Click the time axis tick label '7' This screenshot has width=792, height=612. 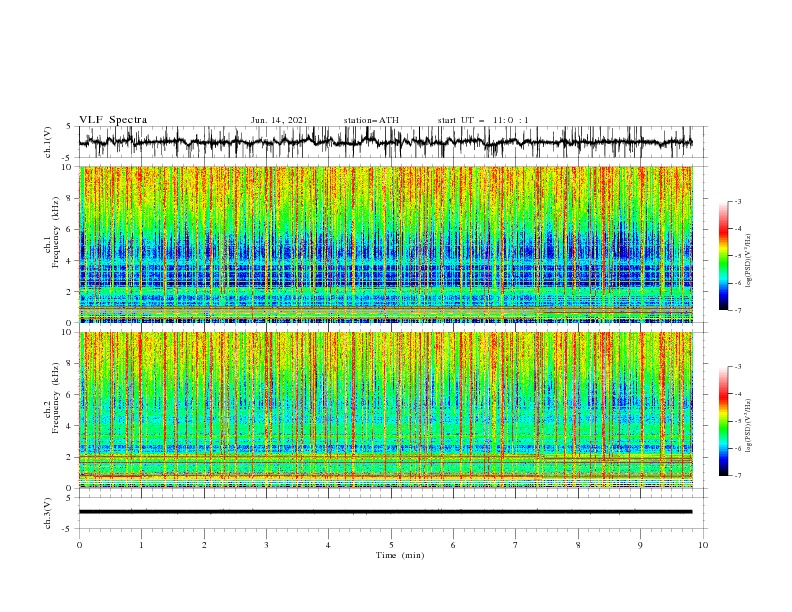tap(516, 545)
